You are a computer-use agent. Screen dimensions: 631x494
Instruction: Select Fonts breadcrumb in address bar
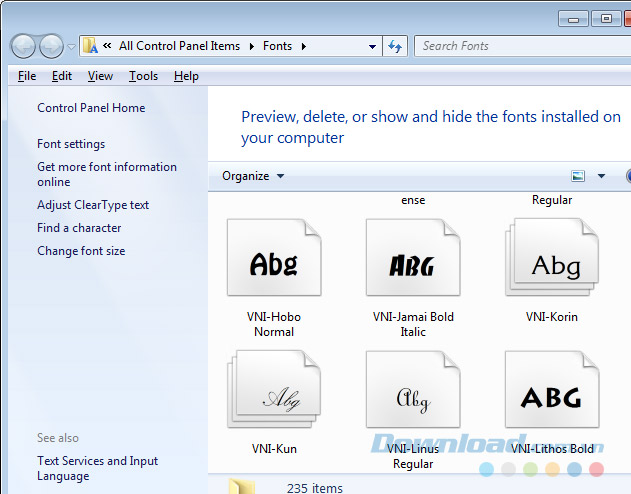coord(277,46)
